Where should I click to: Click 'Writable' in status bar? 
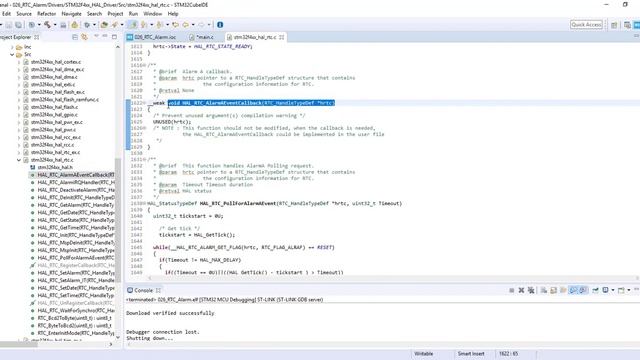(423, 354)
